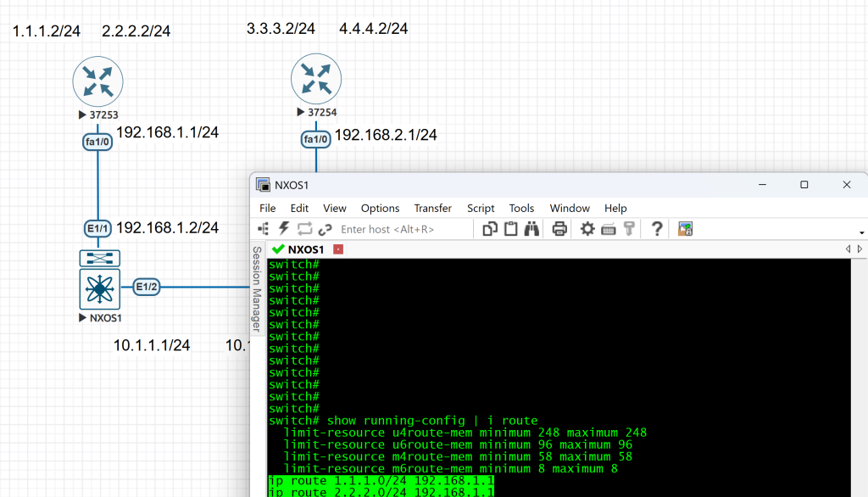Screen dimensions: 868x497
Task: Open the Transfer menu
Action: [x=432, y=208]
